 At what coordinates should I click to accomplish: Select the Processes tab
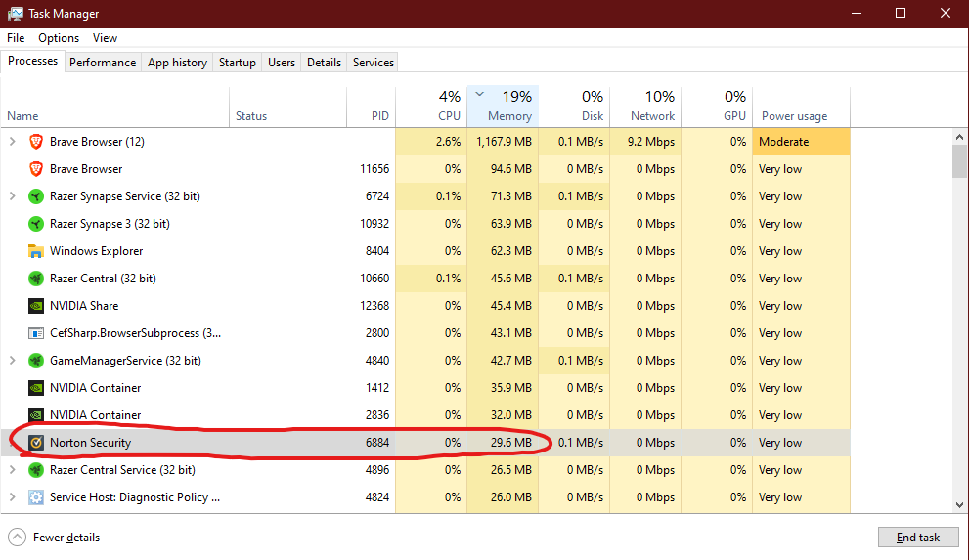coord(32,61)
